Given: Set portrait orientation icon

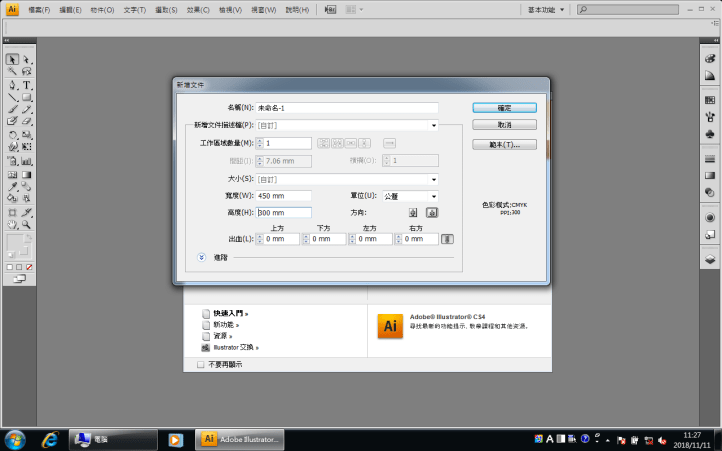Looking at the screenshot, I should pos(413,212).
